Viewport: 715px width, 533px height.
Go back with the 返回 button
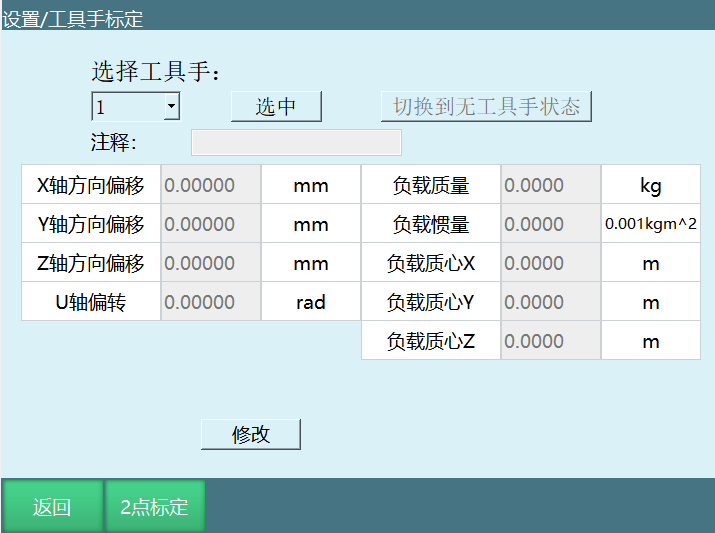[x=52, y=506]
